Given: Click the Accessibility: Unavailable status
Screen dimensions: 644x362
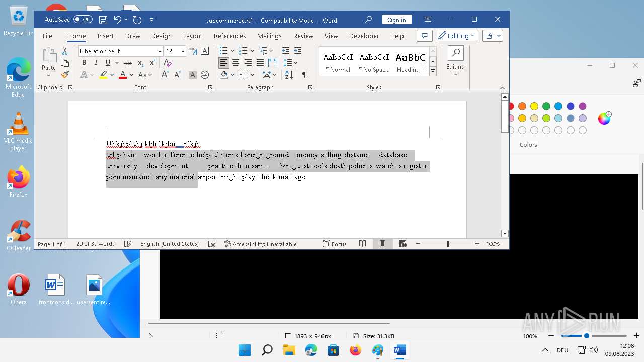Looking at the screenshot, I should click(x=261, y=244).
